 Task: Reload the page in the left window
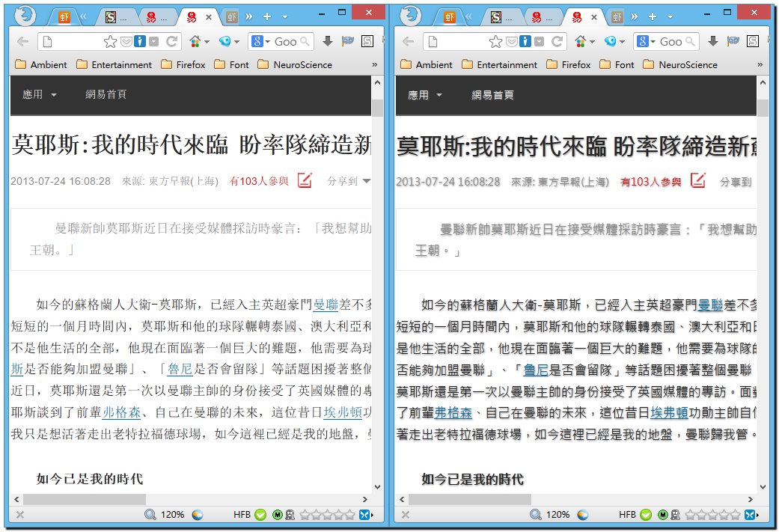172,42
